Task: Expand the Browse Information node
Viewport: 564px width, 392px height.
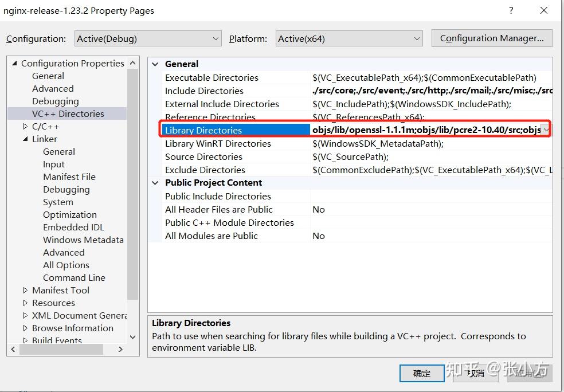Action: coord(25,328)
